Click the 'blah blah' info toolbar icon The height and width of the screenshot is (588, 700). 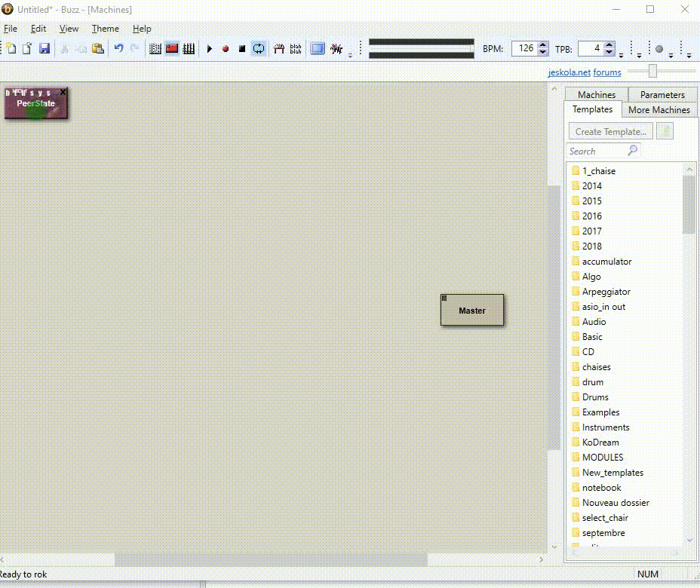296,49
